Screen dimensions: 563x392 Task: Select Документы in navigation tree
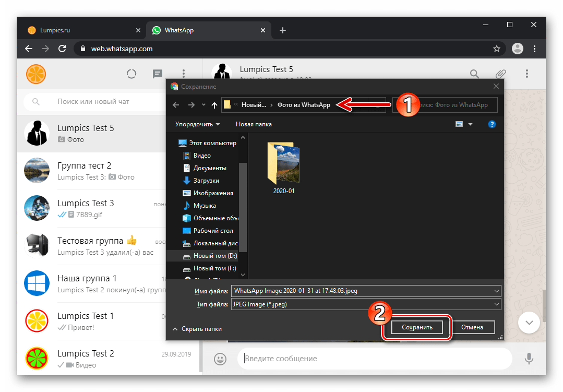coord(205,168)
